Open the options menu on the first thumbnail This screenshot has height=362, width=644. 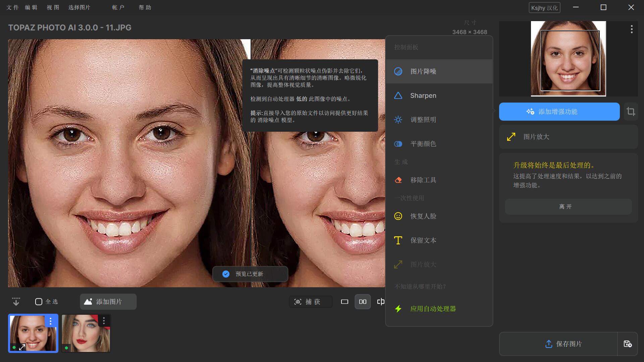pyautogui.click(x=50, y=321)
